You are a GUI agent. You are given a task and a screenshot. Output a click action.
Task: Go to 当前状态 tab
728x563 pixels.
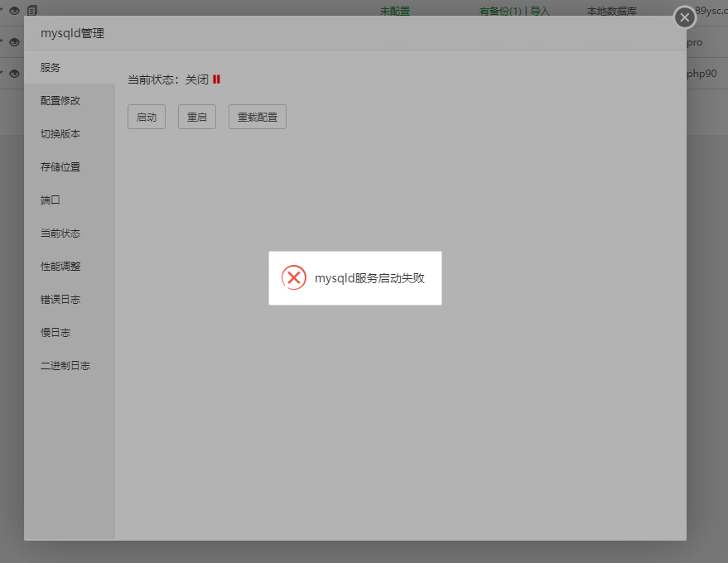tap(70, 233)
